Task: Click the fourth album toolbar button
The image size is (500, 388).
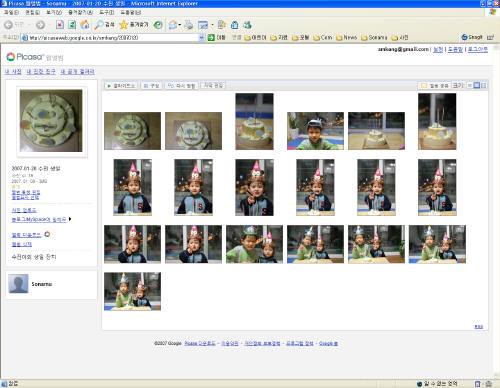Action: (x=213, y=86)
